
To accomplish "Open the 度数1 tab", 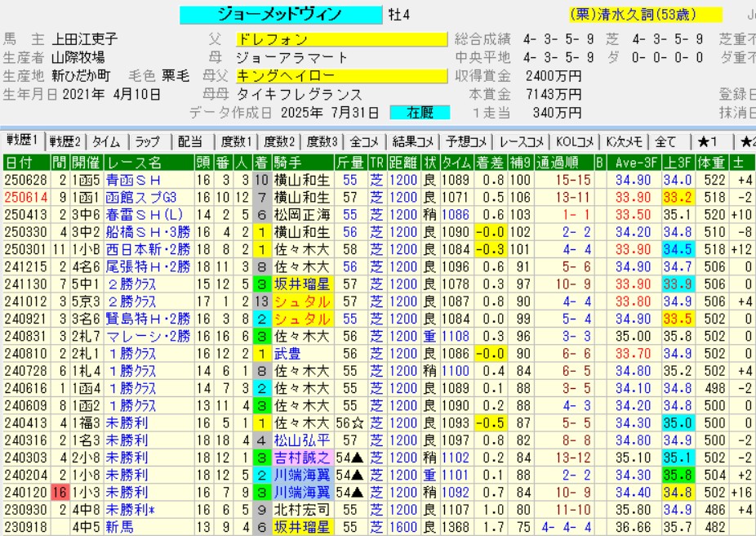I will click(x=236, y=141).
